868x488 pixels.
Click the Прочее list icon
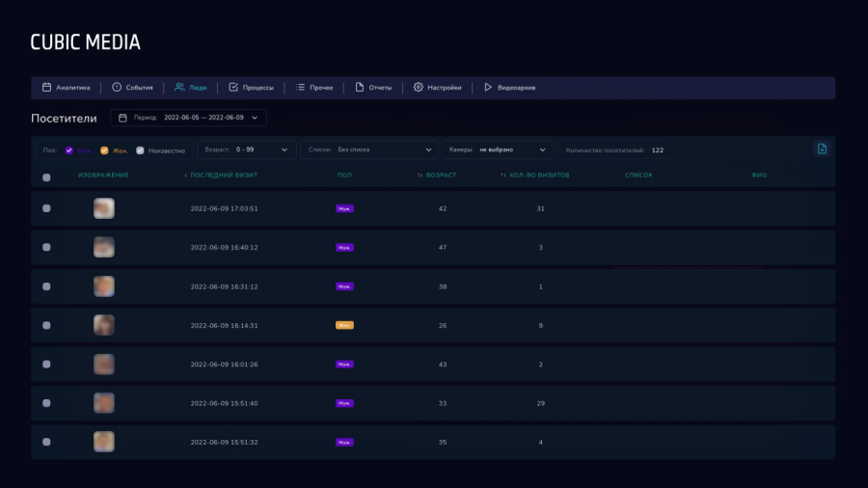(301, 88)
